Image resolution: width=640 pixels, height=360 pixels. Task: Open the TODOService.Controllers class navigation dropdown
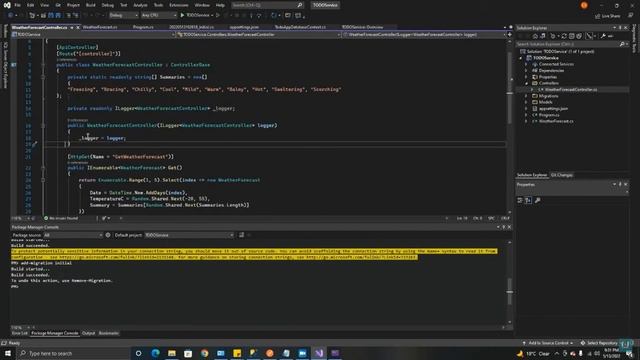coord(259,35)
